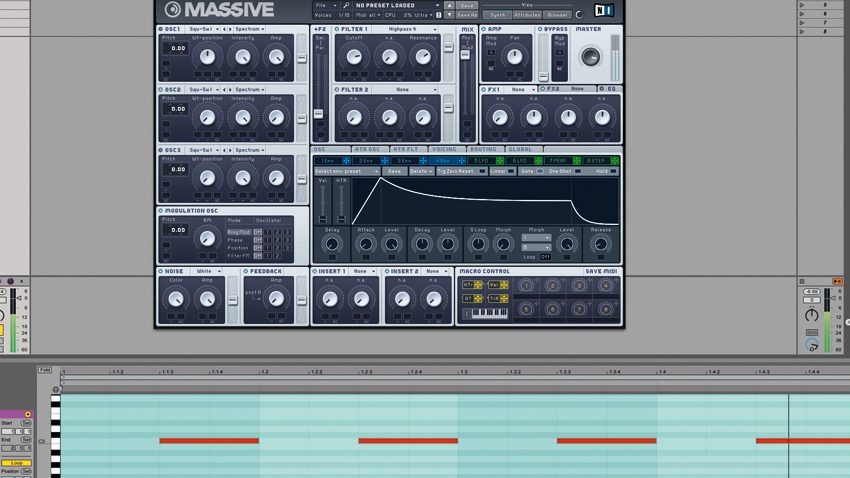This screenshot has height=478, width=850.
Task: Select next preset with the down arrow
Action: pos(449,15)
